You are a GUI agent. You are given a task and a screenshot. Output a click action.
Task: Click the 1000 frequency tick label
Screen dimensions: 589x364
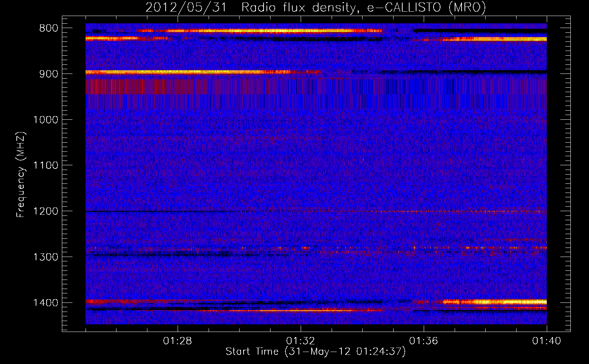point(46,120)
